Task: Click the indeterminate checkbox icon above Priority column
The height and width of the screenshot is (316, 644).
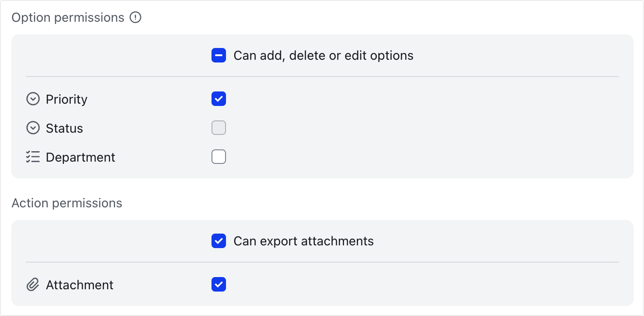Action: (219, 55)
